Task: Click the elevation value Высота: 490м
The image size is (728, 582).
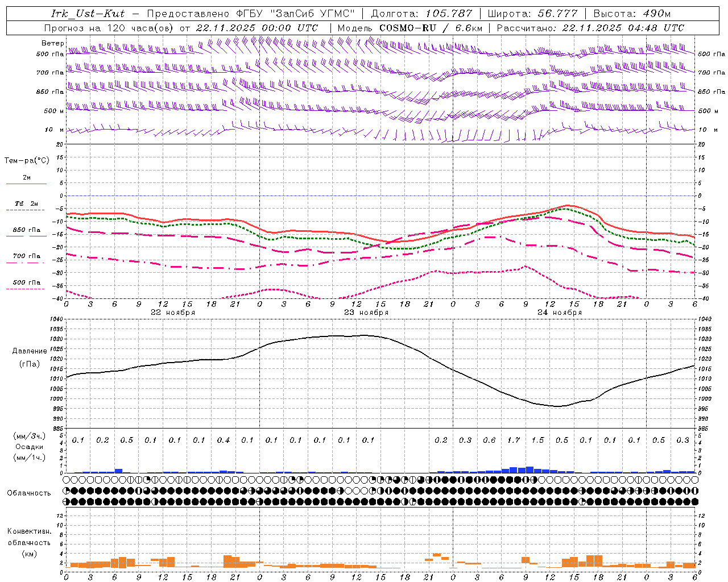Action: click(631, 14)
